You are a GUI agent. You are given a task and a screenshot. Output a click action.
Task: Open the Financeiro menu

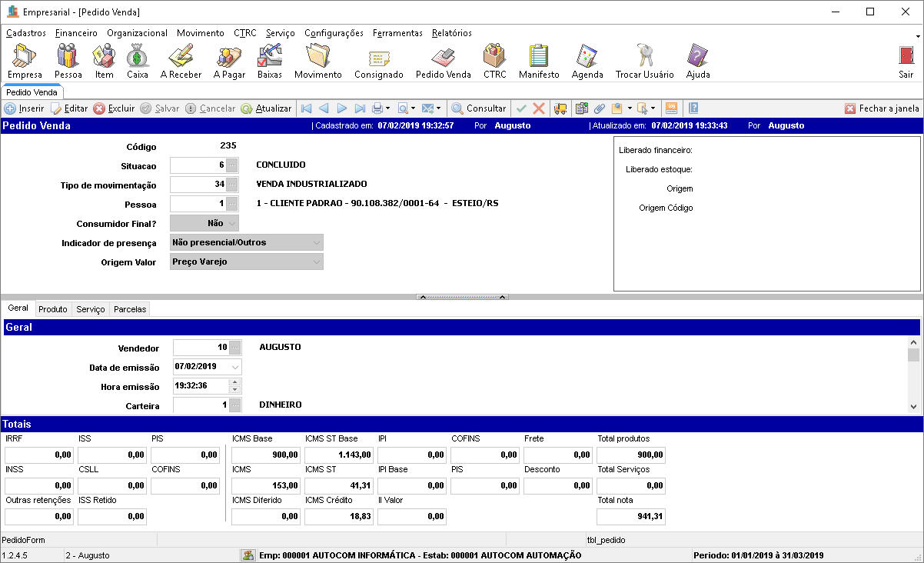pos(76,33)
